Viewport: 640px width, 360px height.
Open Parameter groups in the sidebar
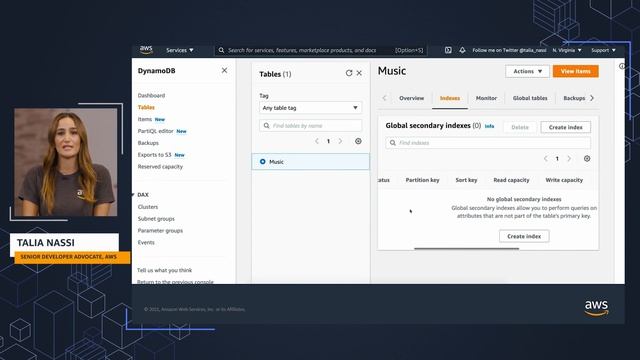coord(160,231)
